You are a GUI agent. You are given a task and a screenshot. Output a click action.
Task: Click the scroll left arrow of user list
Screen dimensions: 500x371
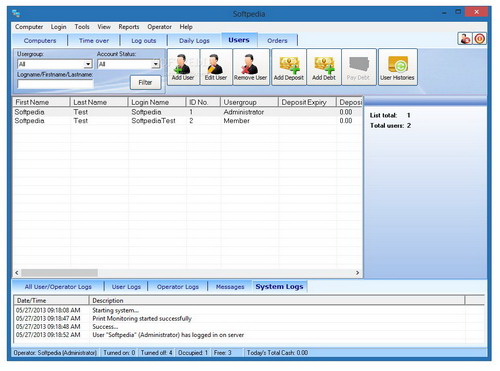click(17, 273)
